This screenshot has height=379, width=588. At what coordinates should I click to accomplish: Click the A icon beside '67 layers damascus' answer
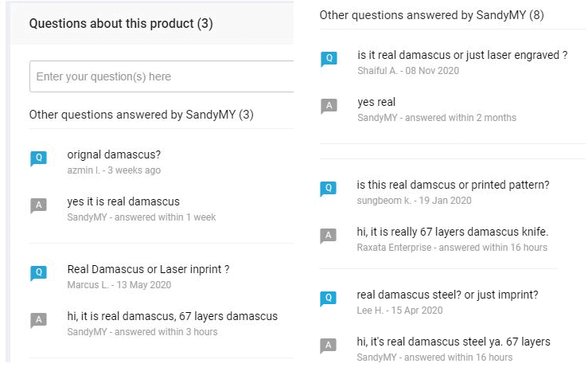[39, 320]
